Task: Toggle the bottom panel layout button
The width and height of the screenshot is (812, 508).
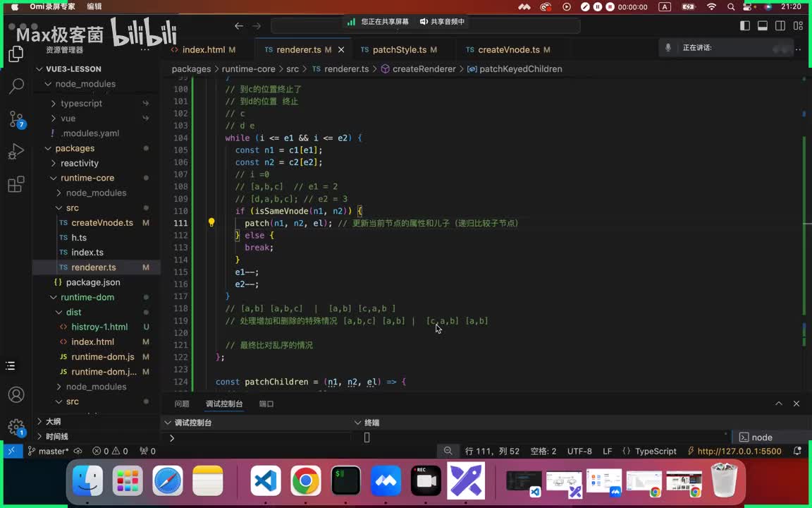Action: [x=763, y=26]
